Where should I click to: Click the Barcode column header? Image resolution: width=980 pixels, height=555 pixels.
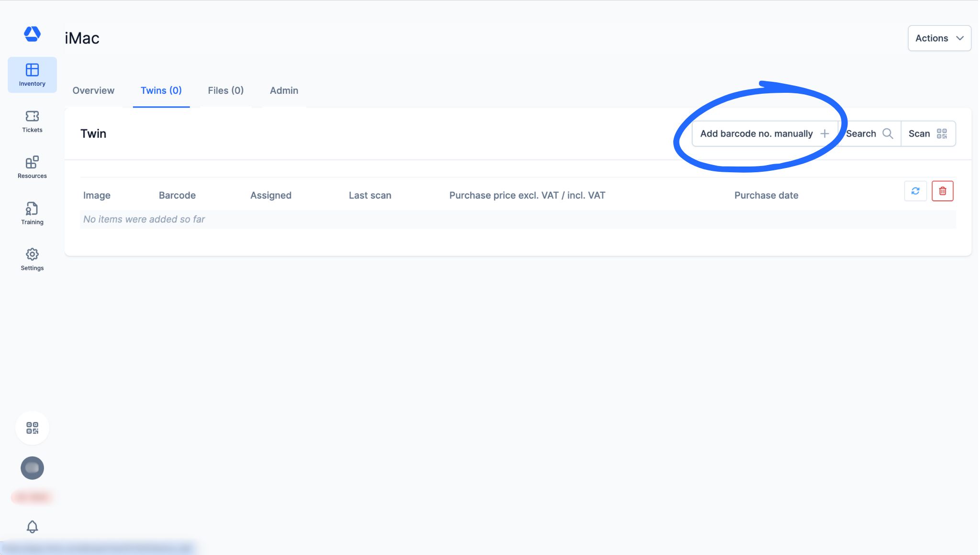(177, 195)
